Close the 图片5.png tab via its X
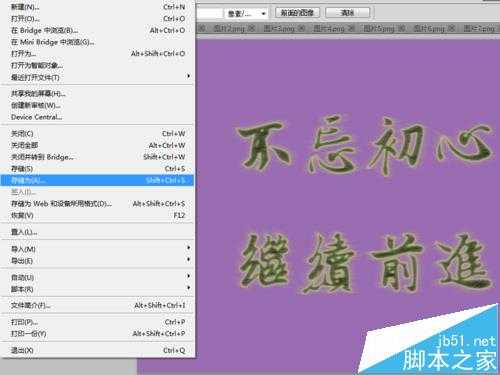This screenshot has height=375, width=500. (x=401, y=29)
